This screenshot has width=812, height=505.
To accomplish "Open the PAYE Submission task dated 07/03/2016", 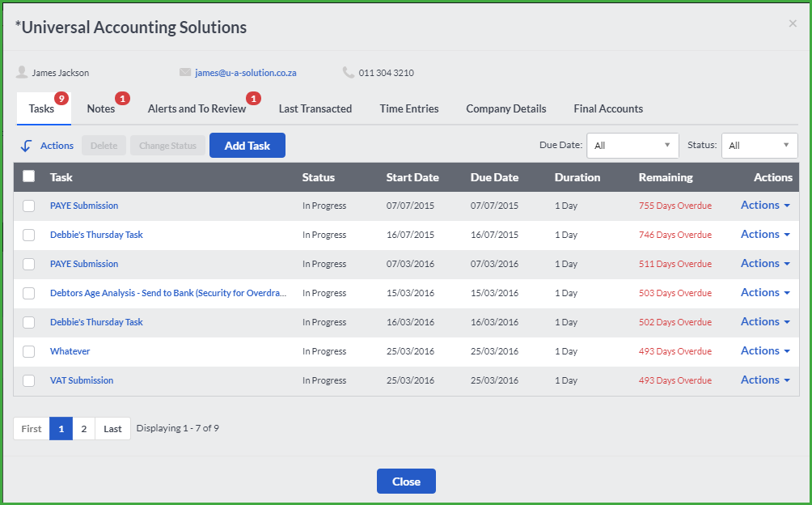I will [84, 264].
